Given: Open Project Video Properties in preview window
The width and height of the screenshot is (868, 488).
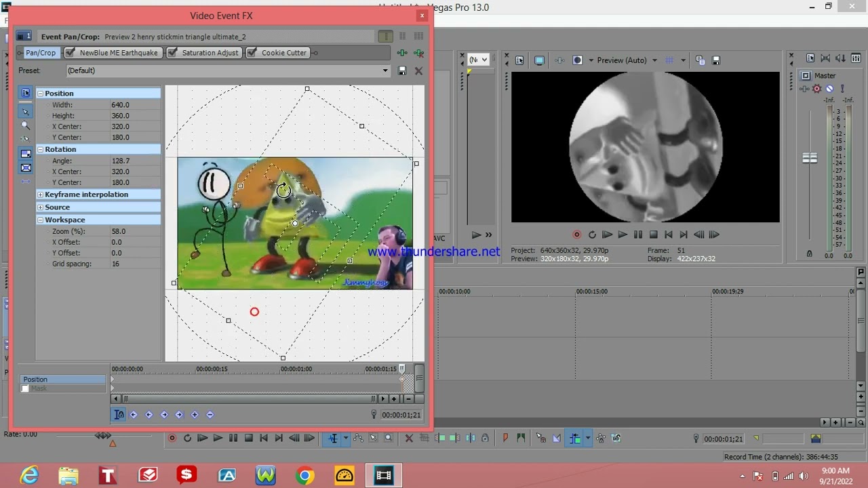Looking at the screenshot, I should click(519, 60).
